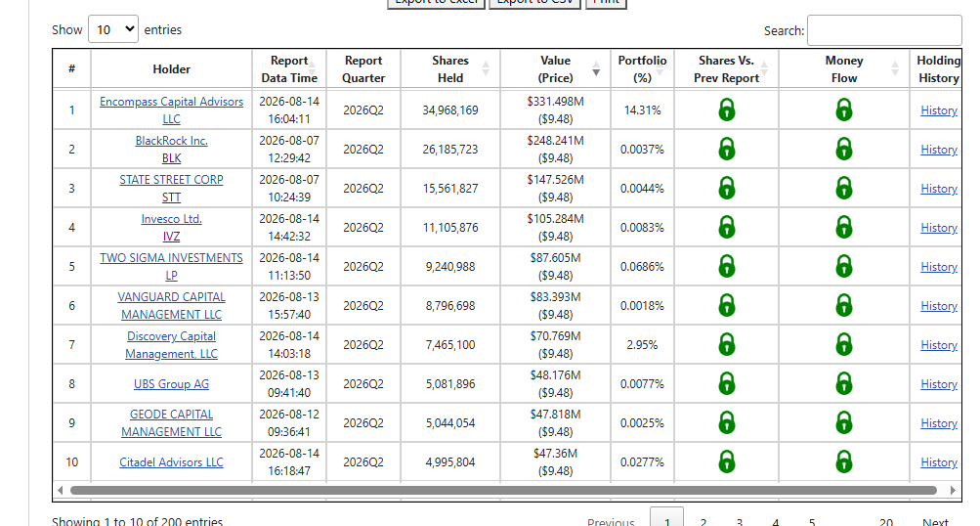Click Money Flow lock icon in BlackRock row
Screen dimensions: 980x526
[x=844, y=149]
